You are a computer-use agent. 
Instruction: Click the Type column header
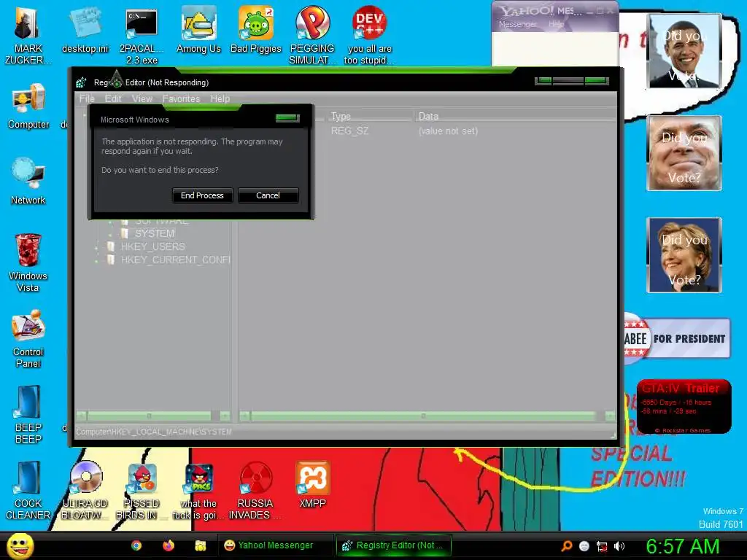coord(370,116)
